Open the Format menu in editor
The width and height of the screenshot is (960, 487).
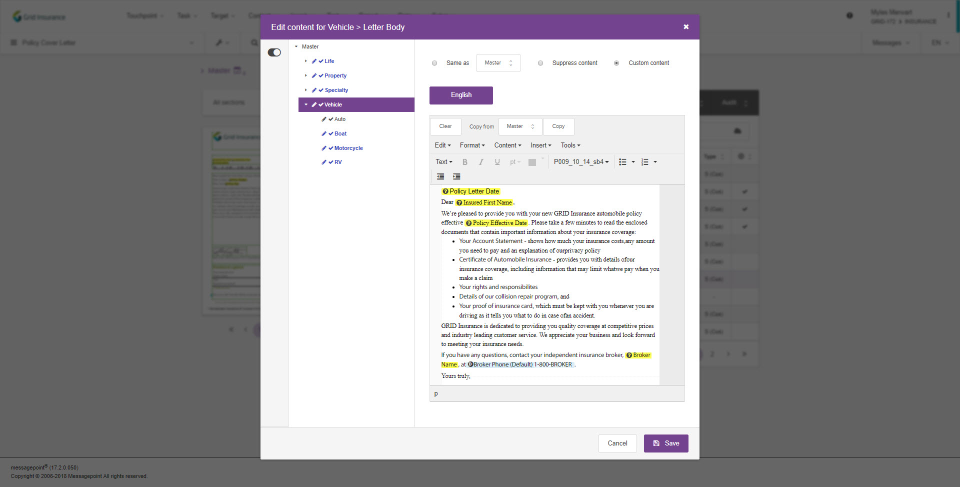[472, 146]
